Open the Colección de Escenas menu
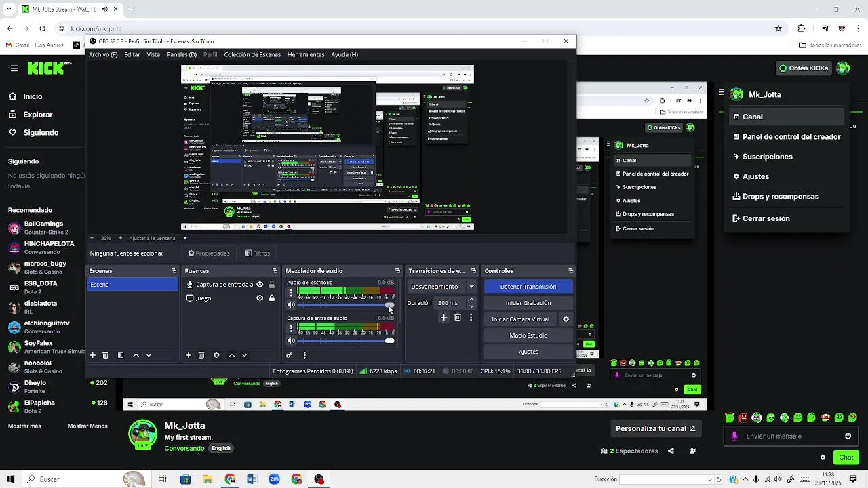The height and width of the screenshot is (488, 868). [252, 54]
